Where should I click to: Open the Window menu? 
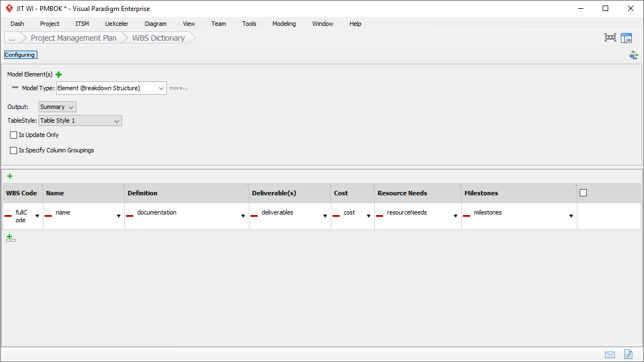[x=323, y=24]
